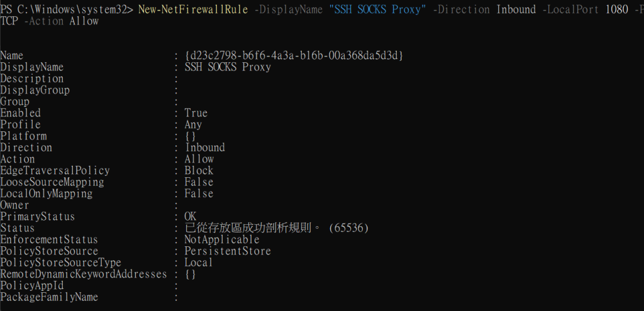Screen dimensions: 644x311
Task: Click the PolicyStoreSourceType value Local
Action: [199, 262]
